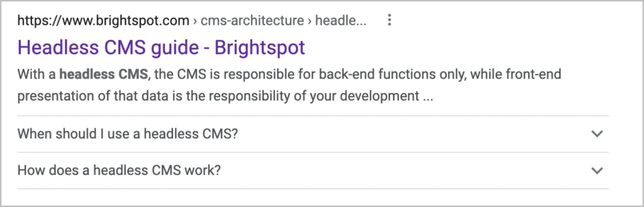Click the https://www.brightspot.com URL

pos(103,21)
